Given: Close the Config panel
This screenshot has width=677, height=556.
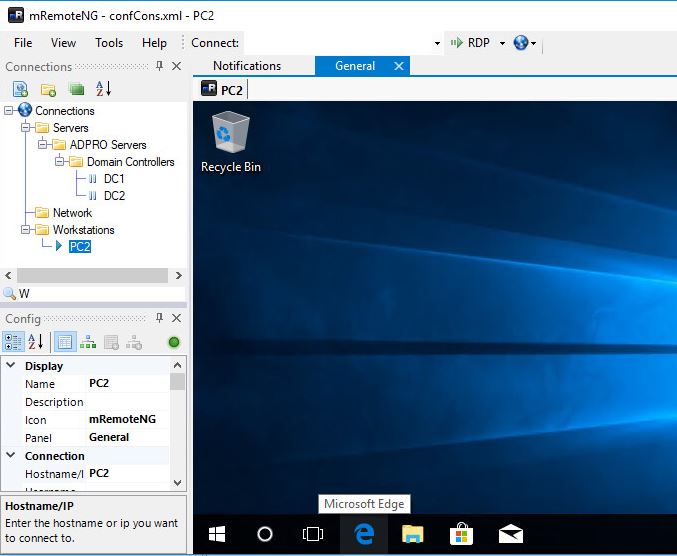Looking at the screenshot, I should 176,318.
